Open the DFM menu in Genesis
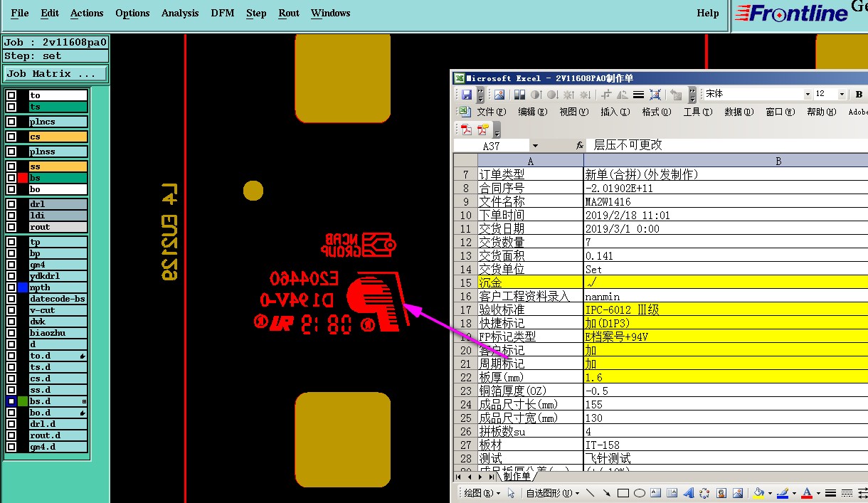 (x=223, y=13)
